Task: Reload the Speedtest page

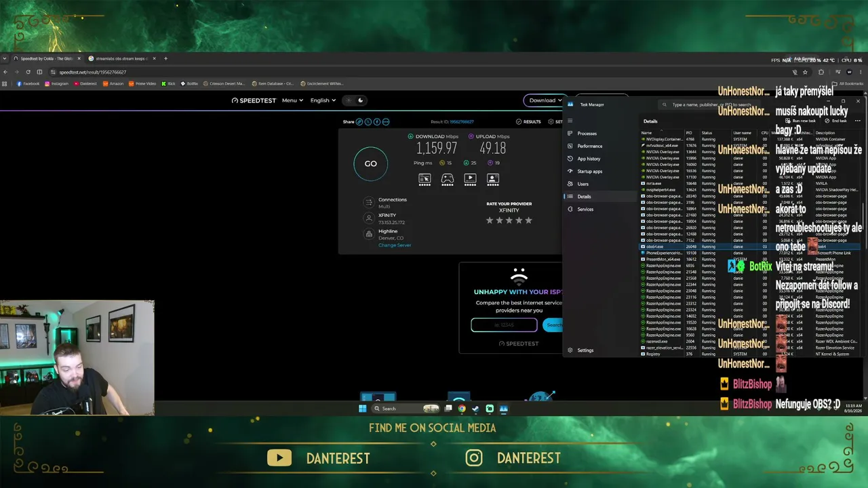Action: (x=28, y=72)
